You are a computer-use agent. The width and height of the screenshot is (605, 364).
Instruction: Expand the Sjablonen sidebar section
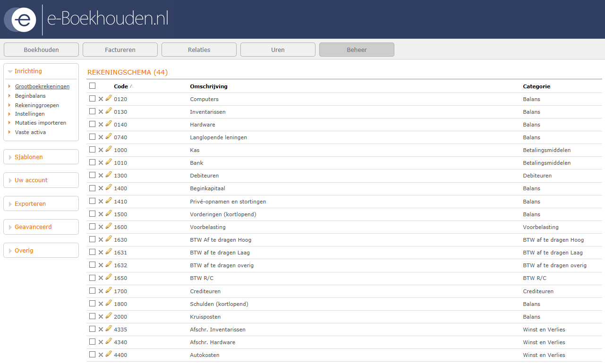tap(29, 157)
